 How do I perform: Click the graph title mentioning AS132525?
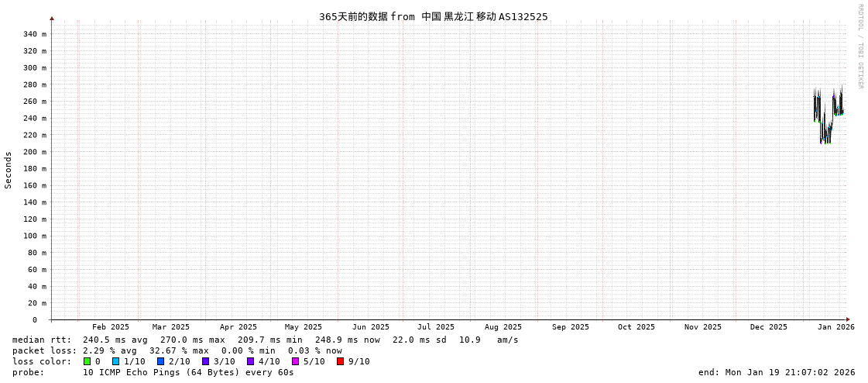click(433, 16)
